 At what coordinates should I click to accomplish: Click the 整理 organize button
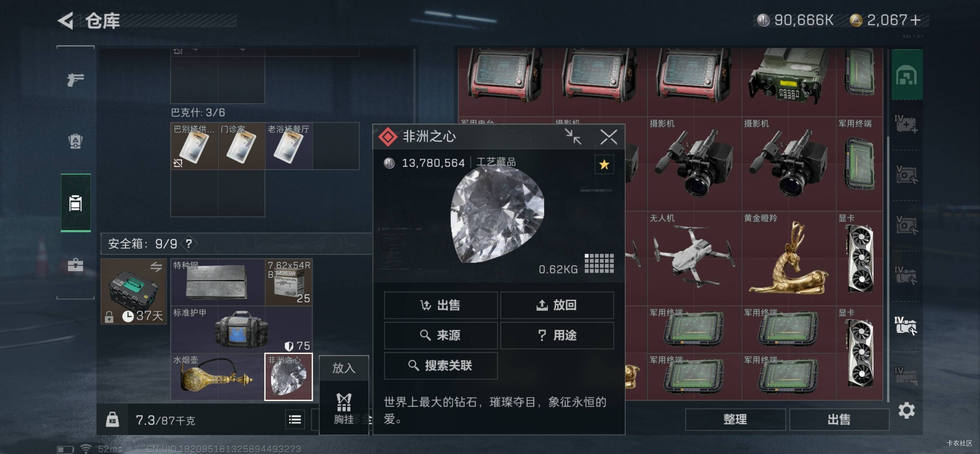(x=735, y=419)
